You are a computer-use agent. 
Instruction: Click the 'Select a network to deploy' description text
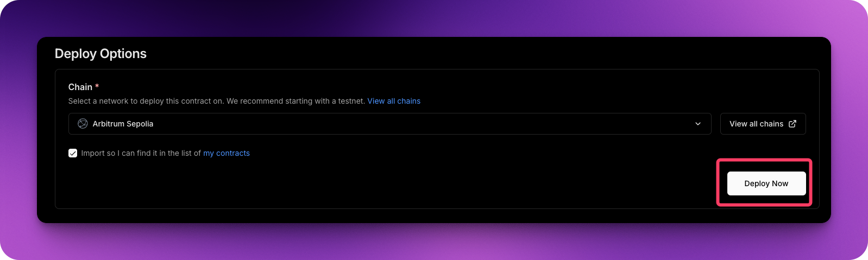217,101
